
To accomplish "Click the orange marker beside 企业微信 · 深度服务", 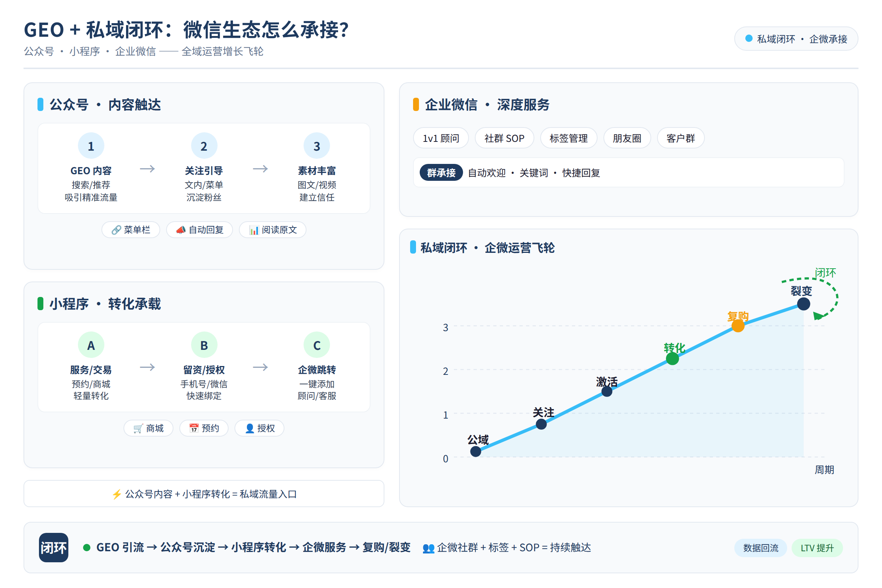I will click(416, 104).
